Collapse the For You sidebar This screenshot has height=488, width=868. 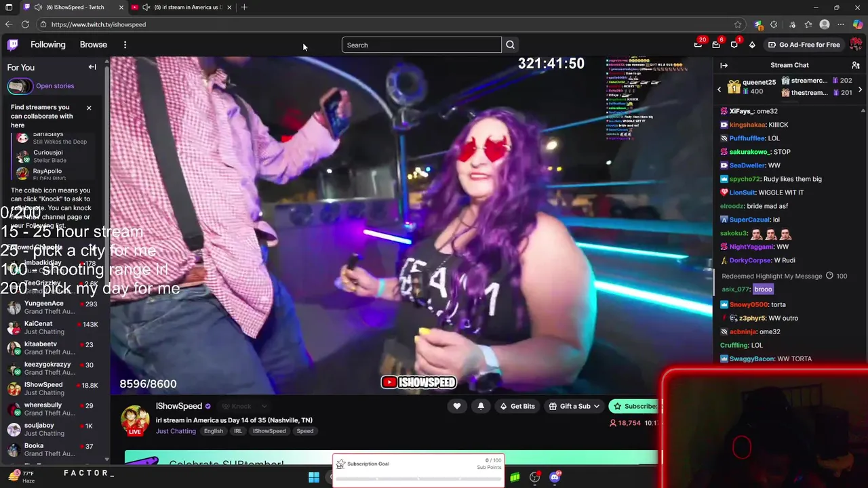92,67
